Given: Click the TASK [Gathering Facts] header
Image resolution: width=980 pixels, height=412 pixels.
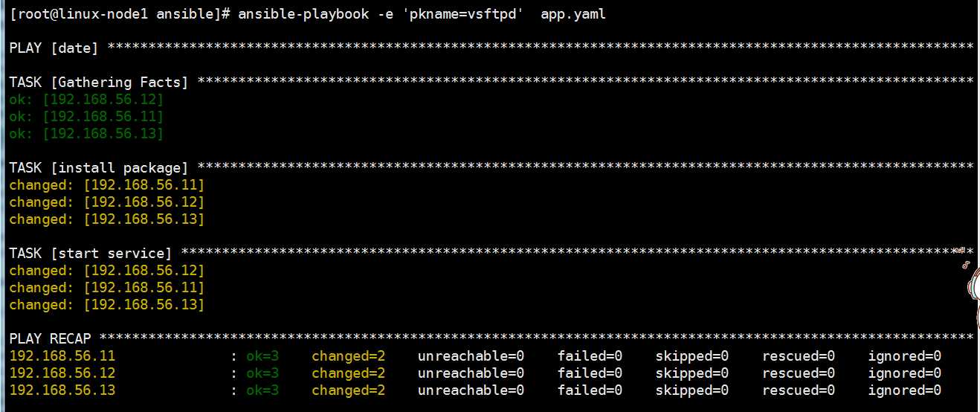Looking at the screenshot, I should tap(99, 83).
